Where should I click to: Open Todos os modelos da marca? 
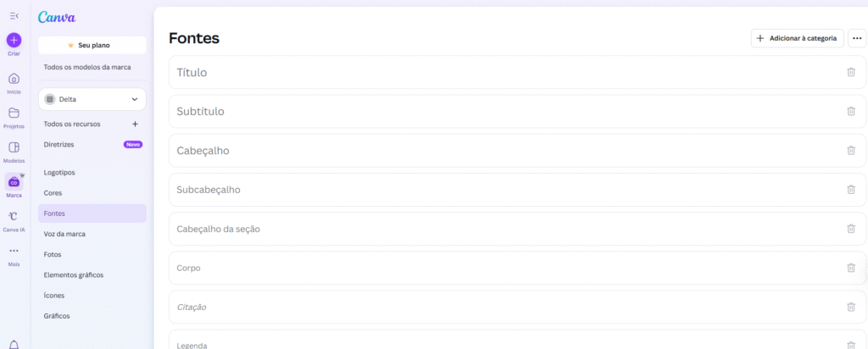click(87, 66)
